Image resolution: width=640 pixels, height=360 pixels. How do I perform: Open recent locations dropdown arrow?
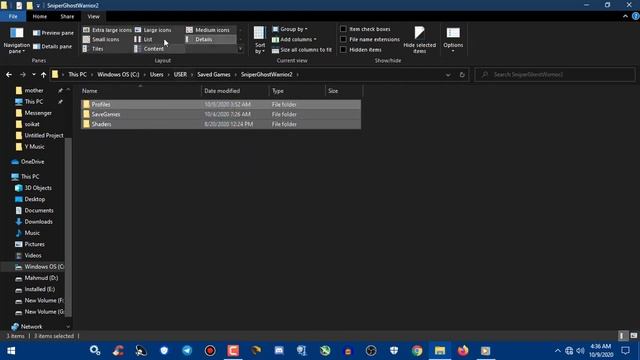coord(33,75)
